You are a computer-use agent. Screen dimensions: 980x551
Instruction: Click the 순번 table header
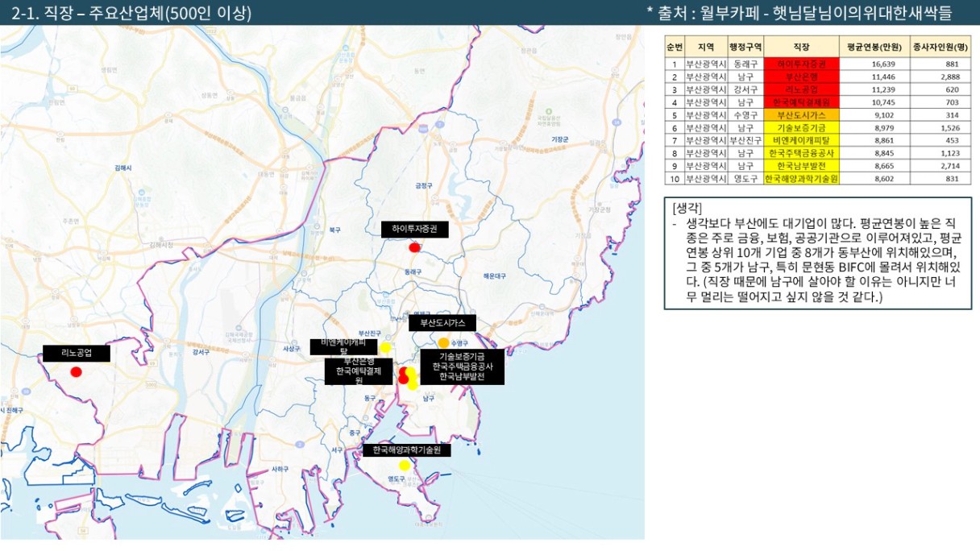(675, 47)
